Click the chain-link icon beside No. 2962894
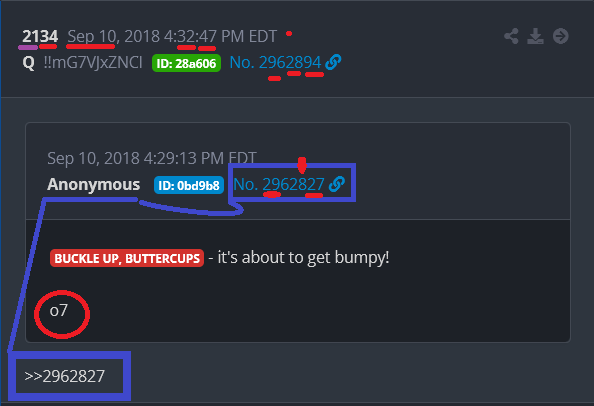The image size is (594, 406). [x=333, y=62]
